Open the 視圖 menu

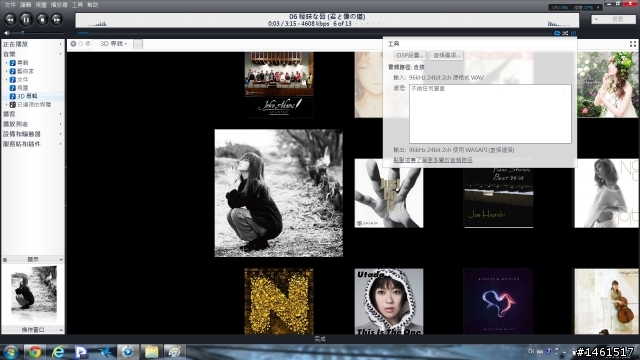(x=41, y=5)
